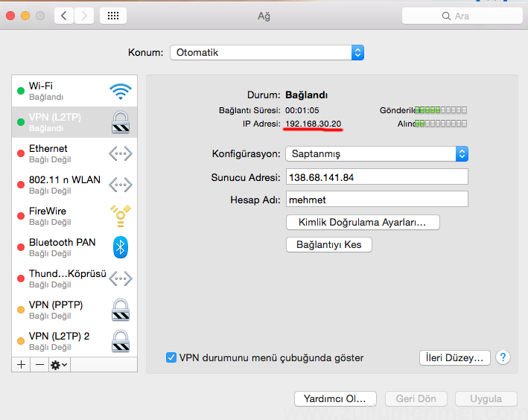The width and height of the screenshot is (528, 420).
Task: Click the FireWire service icon
Action: tap(120, 216)
